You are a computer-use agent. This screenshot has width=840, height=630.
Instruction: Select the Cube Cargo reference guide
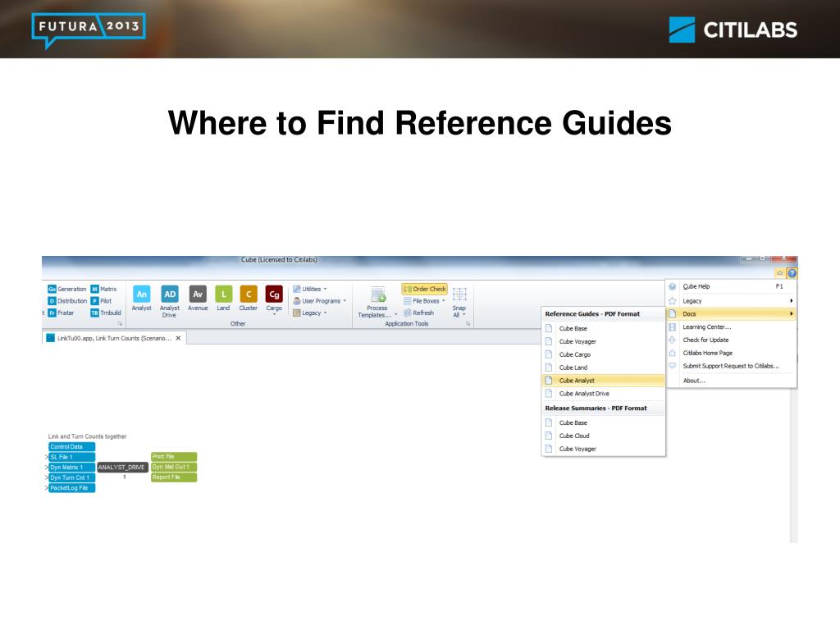[603, 354]
